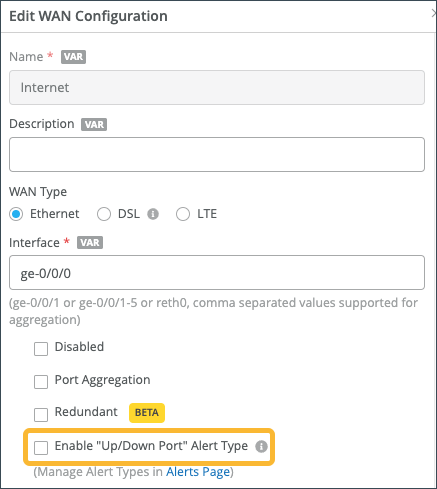Select the Ethernet WAN type

[16, 214]
